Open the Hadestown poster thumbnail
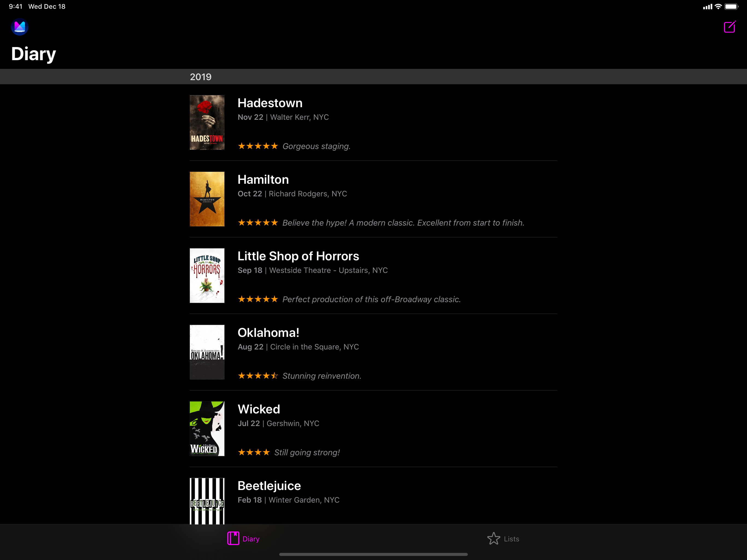 (x=207, y=122)
